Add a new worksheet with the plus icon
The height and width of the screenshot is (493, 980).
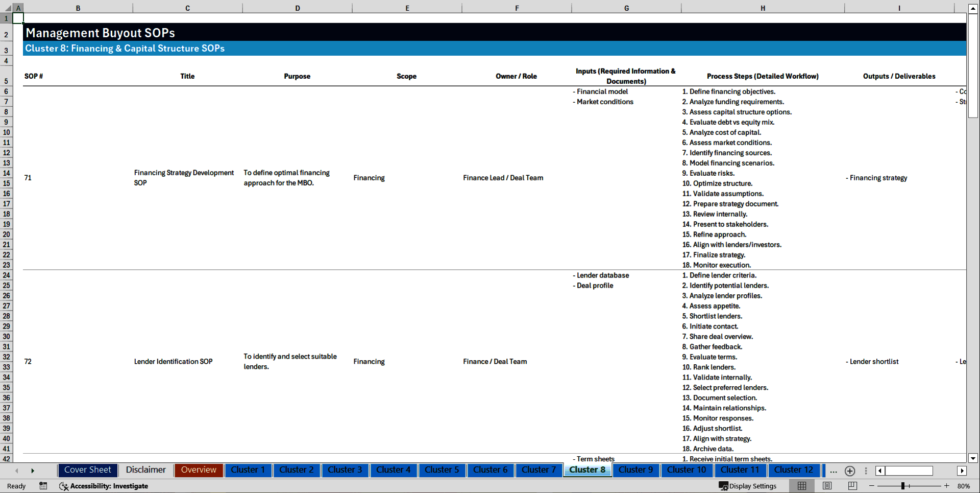(850, 471)
